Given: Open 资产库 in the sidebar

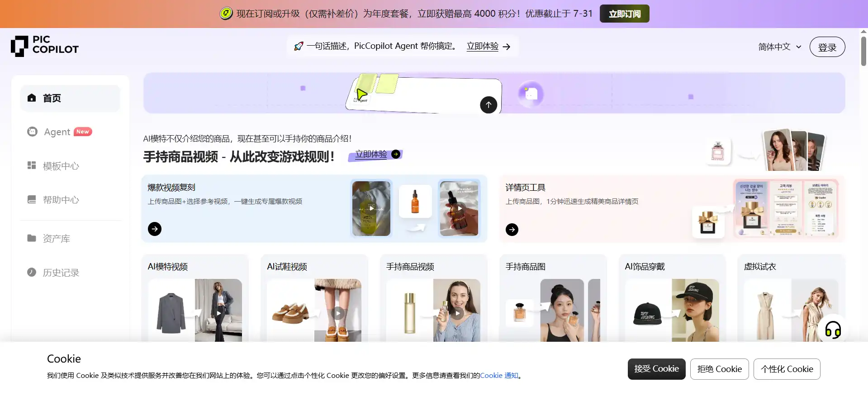Looking at the screenshot, I should click(70, 239).
